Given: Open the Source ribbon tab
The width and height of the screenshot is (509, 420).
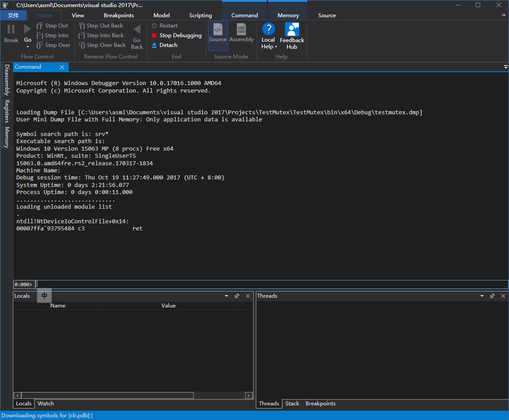Looking at the screenshot, I should tap(327, 15).
